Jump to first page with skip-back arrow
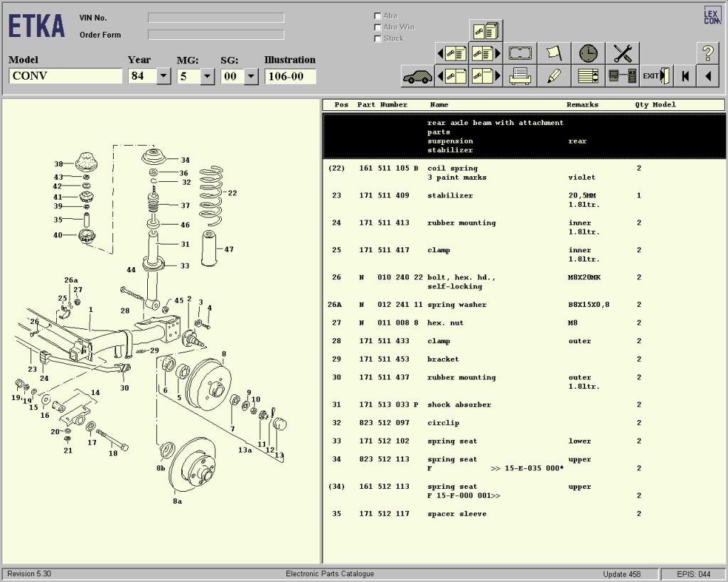Screen dimensions: 728x582 tap(685, 76)
